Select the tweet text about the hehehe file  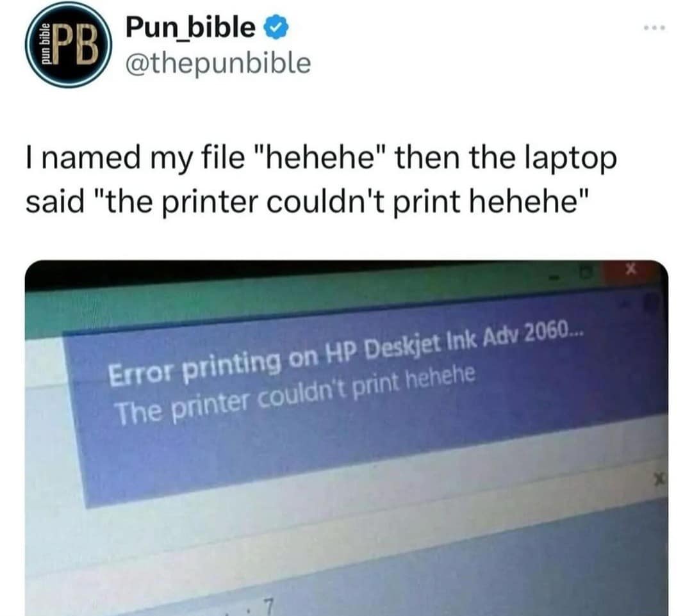pos(321,179)
